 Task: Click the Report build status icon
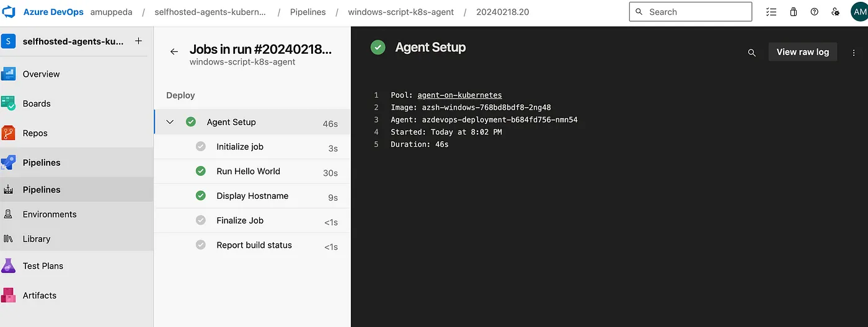pos(200,245)
